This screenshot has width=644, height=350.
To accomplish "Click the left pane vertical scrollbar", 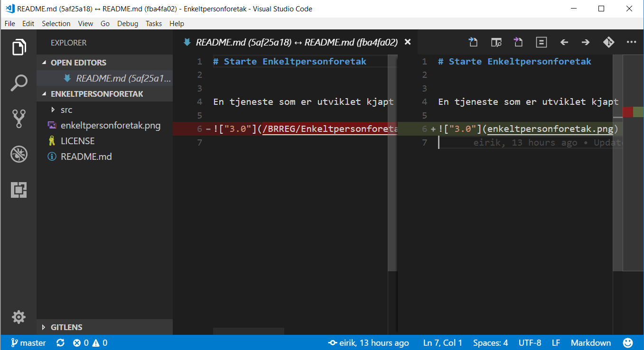I will (x=392, y=163).
